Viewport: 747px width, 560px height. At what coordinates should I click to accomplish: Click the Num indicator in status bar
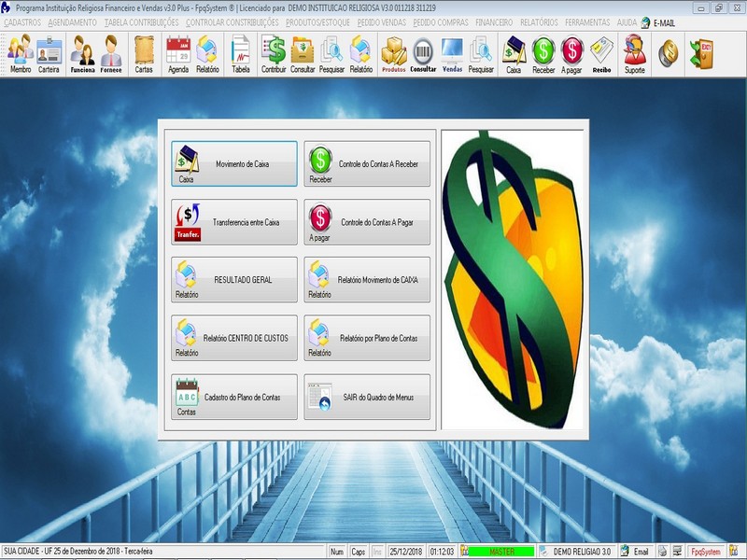pyautogui.click(x=337, y=552)
